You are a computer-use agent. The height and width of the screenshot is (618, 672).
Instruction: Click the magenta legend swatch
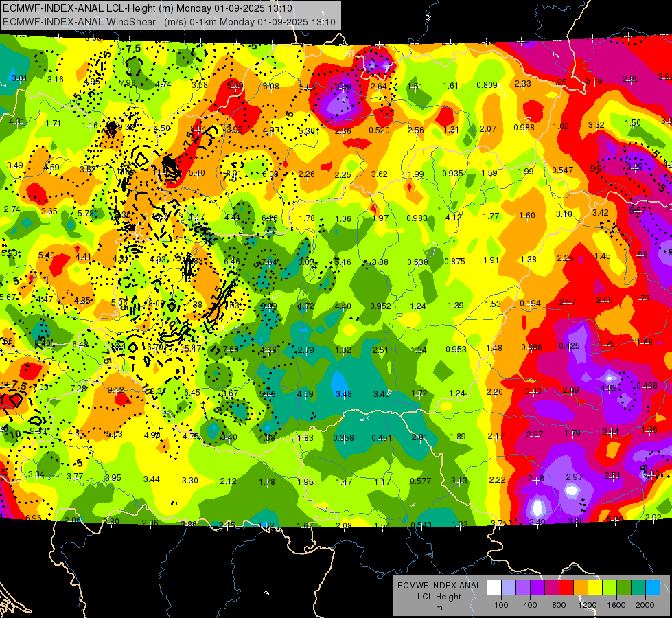pyautogui.click(x=552, y=588)
